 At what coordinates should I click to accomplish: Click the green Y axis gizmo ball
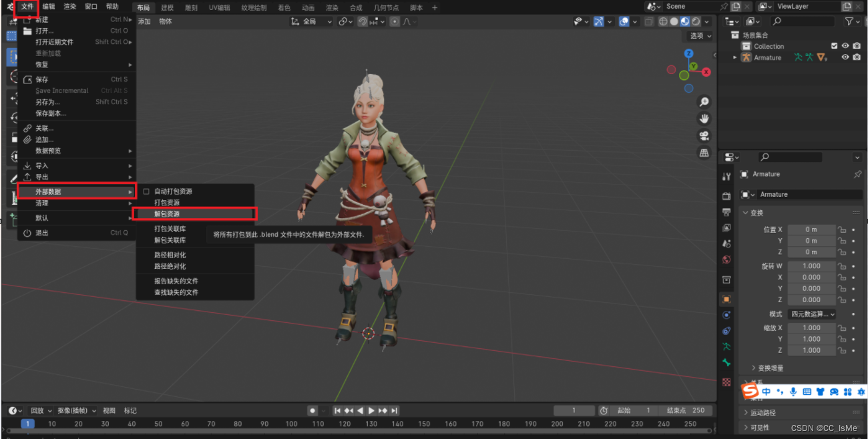pos(694,67)
